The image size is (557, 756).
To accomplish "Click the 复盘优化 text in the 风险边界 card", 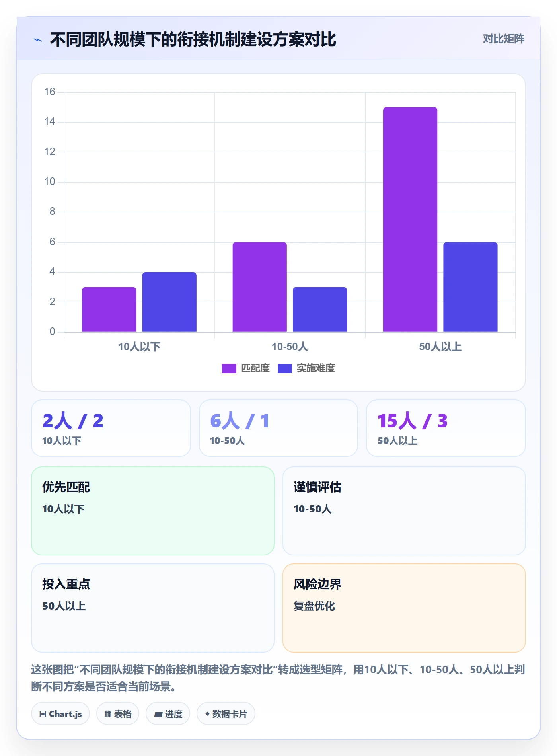I will pos(314,606).
